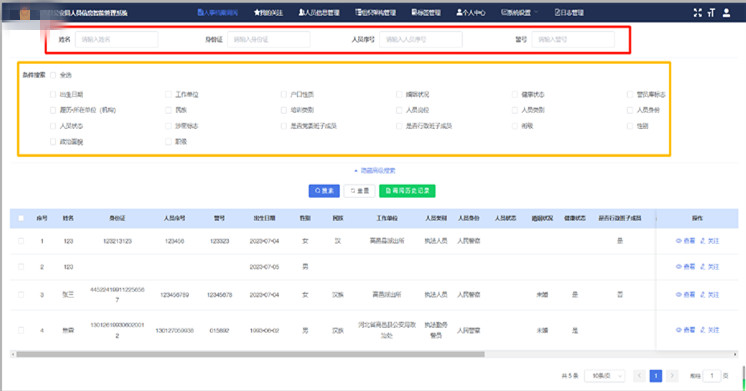Click 关注 follow link in row 4
The image size is (746, 391).
(x=710, y=330)
